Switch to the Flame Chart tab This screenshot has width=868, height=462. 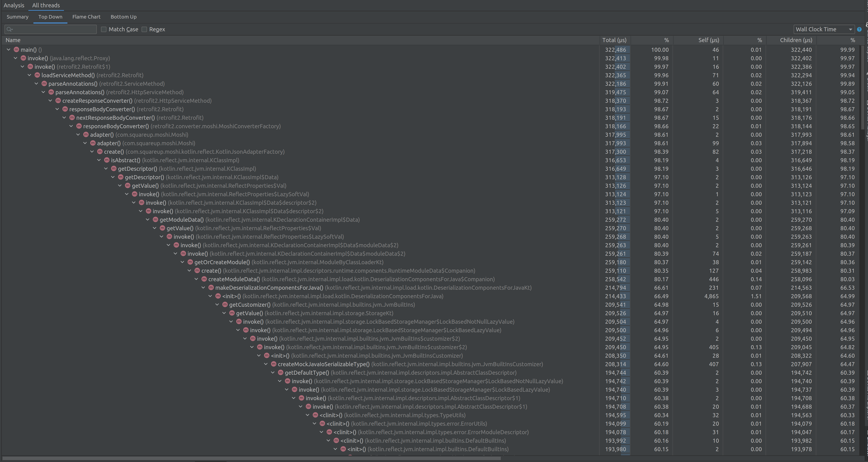pos(86,16)
